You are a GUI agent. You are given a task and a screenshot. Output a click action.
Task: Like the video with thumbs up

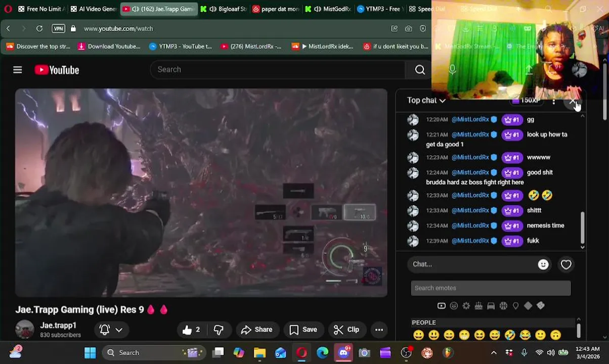tap(192, 330)
